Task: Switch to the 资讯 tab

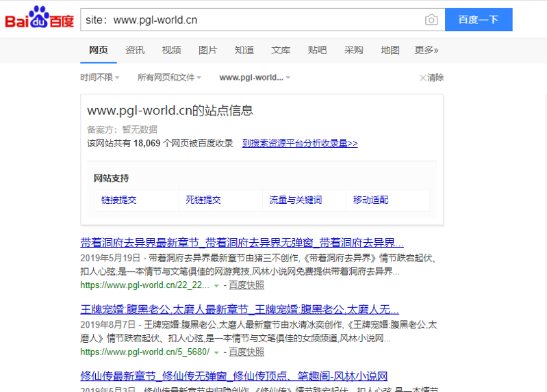Action: click(x=135, y=50)
